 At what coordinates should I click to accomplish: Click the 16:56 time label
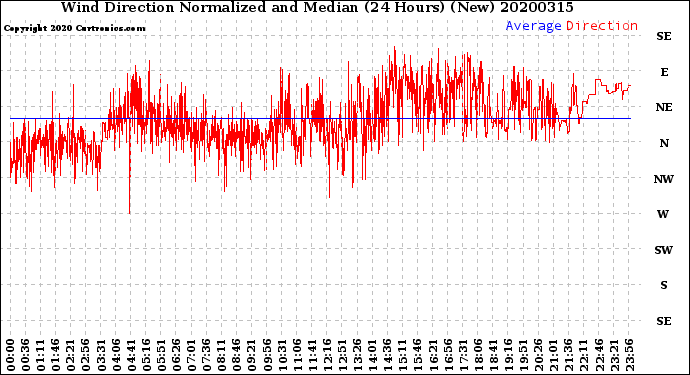pos(448,355)
